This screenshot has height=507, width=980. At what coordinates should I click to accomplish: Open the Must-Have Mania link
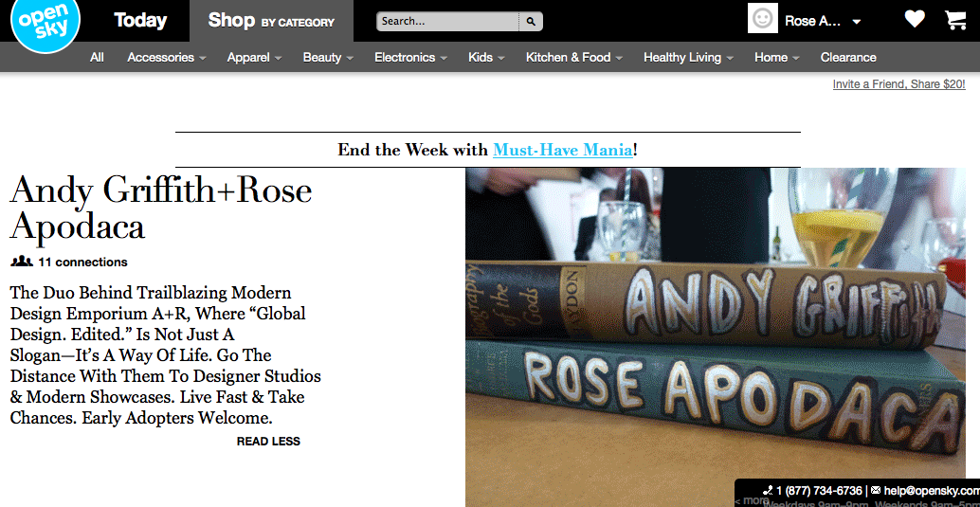562,150
